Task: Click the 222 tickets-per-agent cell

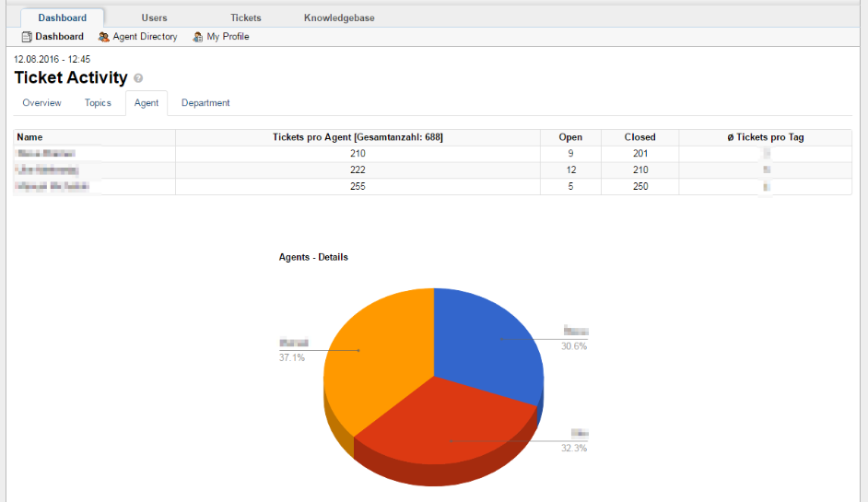Action: coord(358,169)
